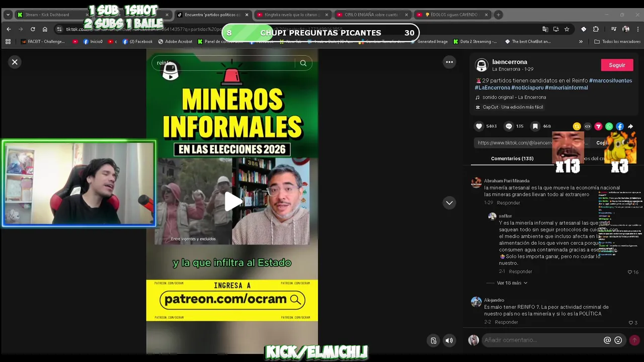Screen dimensions: 644x362
Task: Open more share options arrow
Action: 630,127
